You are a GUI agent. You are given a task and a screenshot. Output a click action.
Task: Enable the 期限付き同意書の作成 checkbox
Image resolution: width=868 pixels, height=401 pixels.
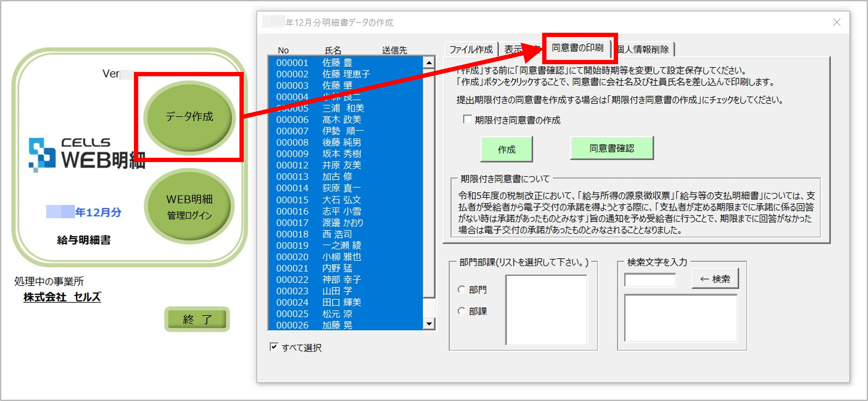[x=468, y=119]
